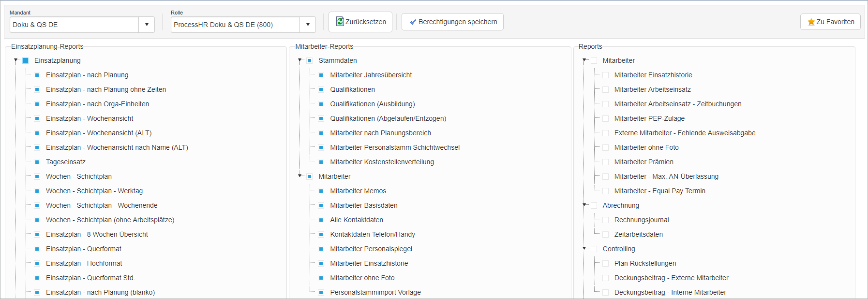Image resolution: width=868 pixels, height=299 pixels.
Task: Uncheck Qualifikationen (Ausbildung)
Action: click(x=321, y=104)
